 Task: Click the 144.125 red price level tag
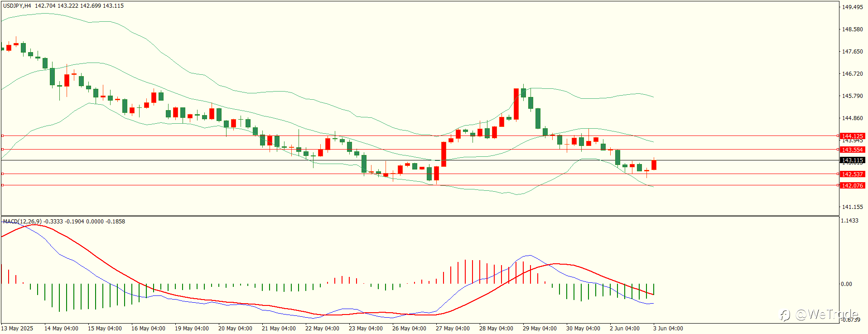click(852, 136)
